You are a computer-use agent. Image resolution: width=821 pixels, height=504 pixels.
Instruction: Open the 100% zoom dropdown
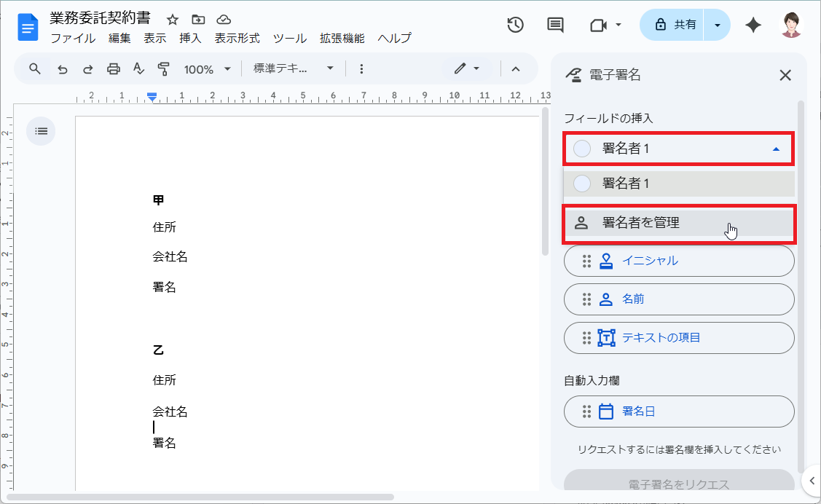[x=207, y=68]
